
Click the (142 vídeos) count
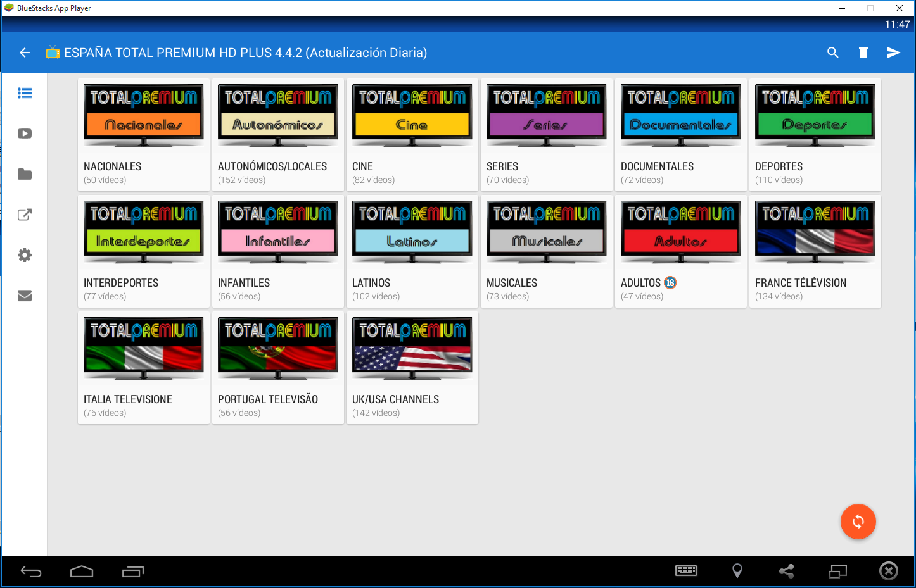pos(376,413)
